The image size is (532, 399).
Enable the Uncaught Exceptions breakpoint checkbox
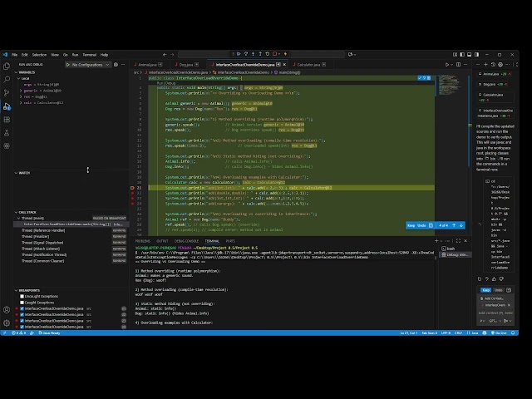click(x=20, y=296)
